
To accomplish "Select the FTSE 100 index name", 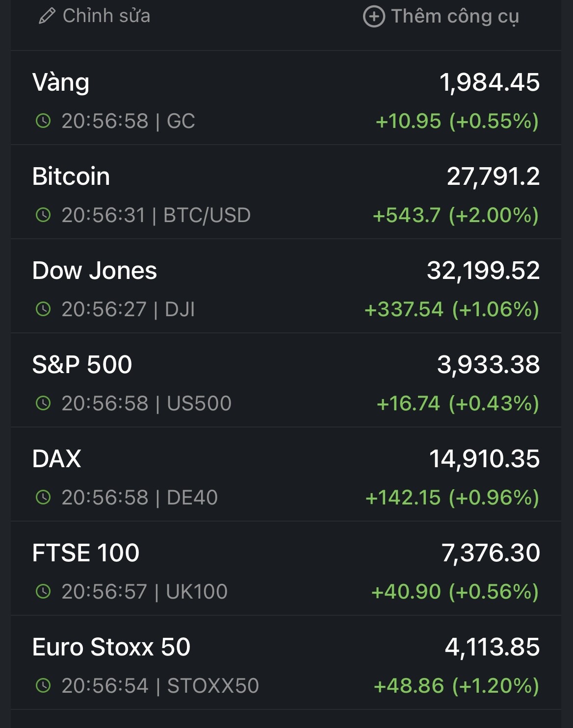I will [86, 553].
